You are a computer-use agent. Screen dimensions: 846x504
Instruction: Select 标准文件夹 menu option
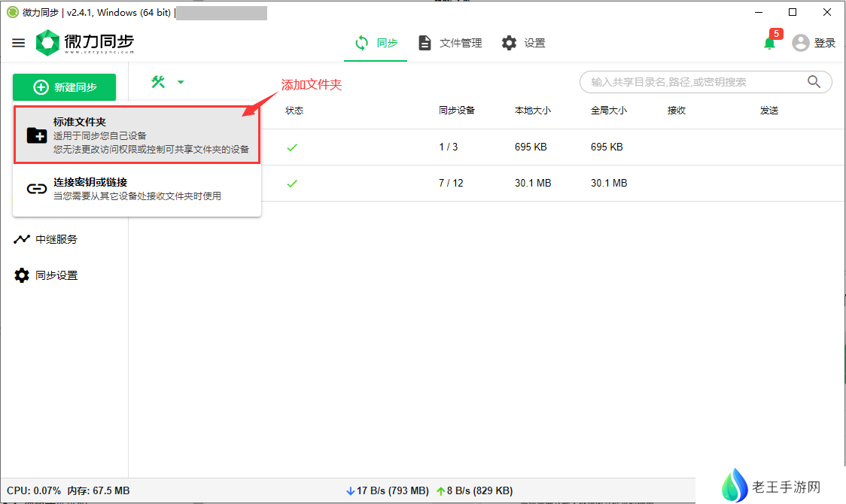point(137,135)
